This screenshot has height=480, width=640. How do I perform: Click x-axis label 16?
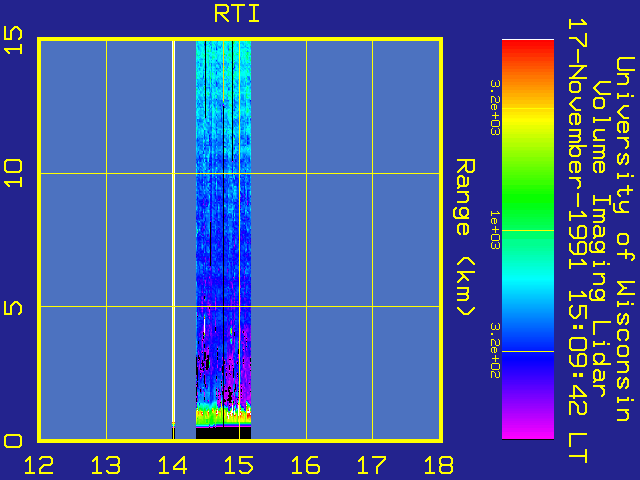point(305,465)
